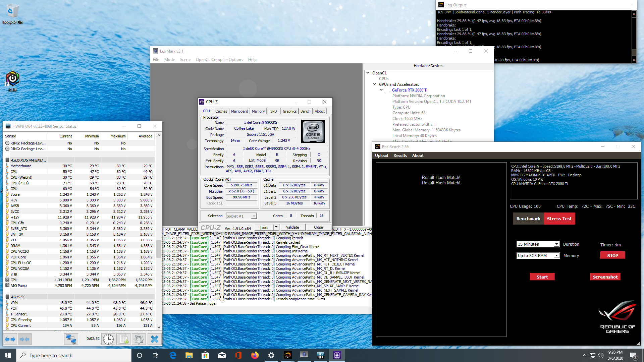Click HWiNFO network computers icon

click(71, 339)
